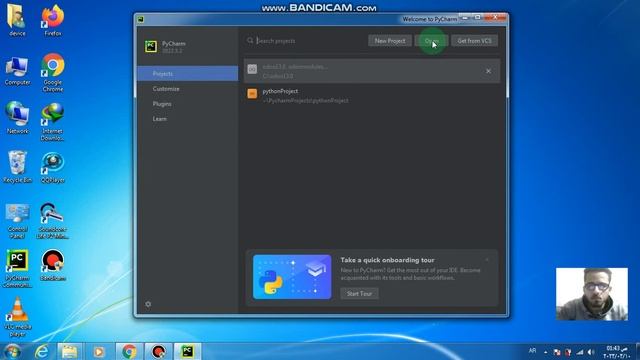Open PyCharm settings gear at bottom left
Screen dimensions: 640x360
click(x=148, y=304)
